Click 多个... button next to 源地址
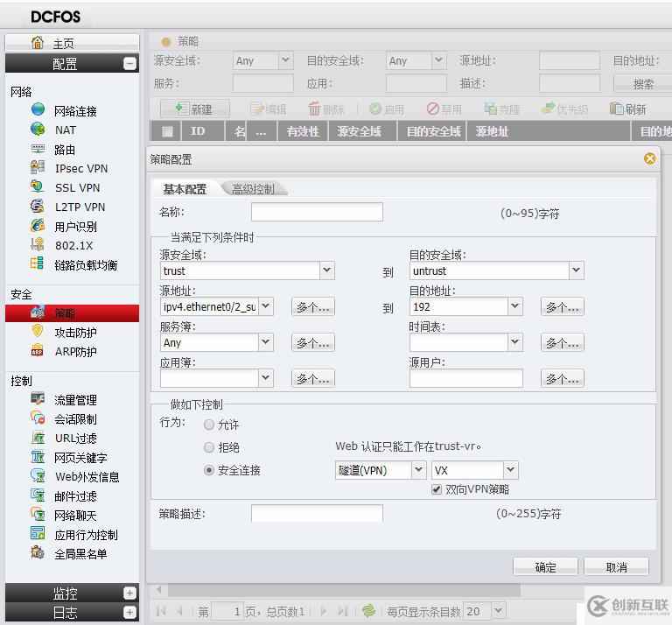 coord(313,307)
